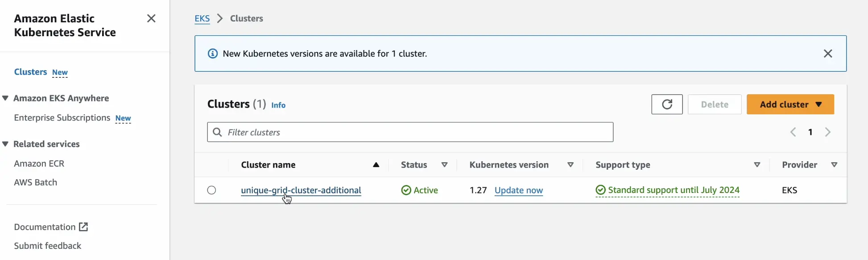Dismiss the new Kubernetes versions notification
This screenshot has width=868, height=260.
pos(828,53)
